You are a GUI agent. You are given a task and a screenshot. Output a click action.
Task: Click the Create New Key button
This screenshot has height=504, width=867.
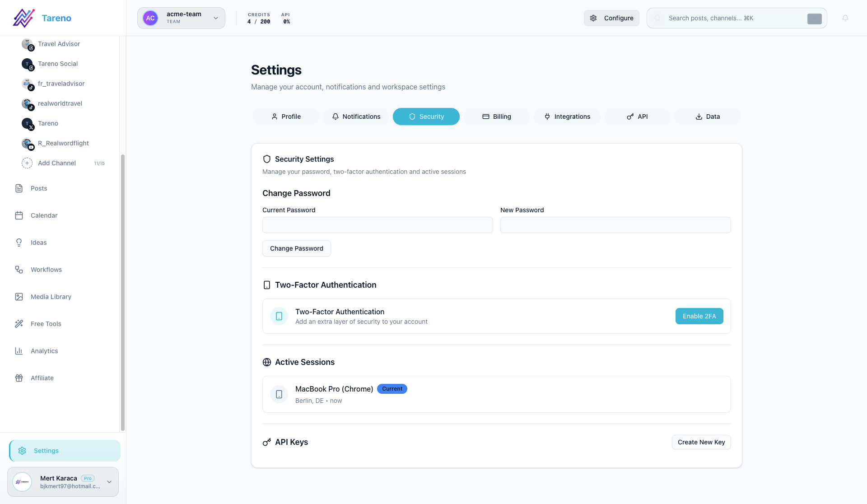701,442
